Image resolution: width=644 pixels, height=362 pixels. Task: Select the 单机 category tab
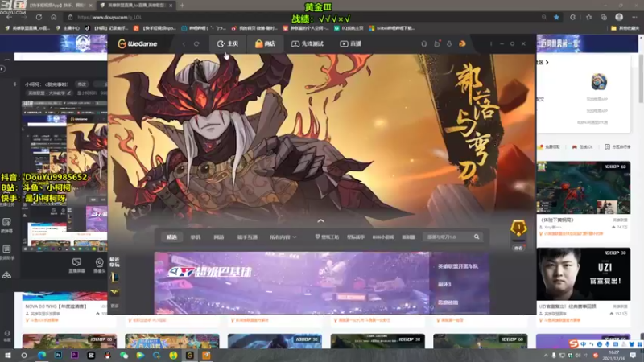tap(196, 237)
